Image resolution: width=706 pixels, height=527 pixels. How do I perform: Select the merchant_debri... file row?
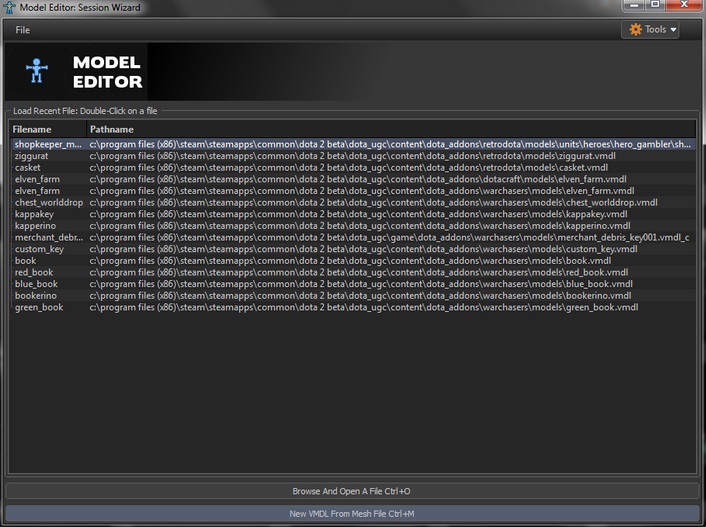(x=49, y=237)
